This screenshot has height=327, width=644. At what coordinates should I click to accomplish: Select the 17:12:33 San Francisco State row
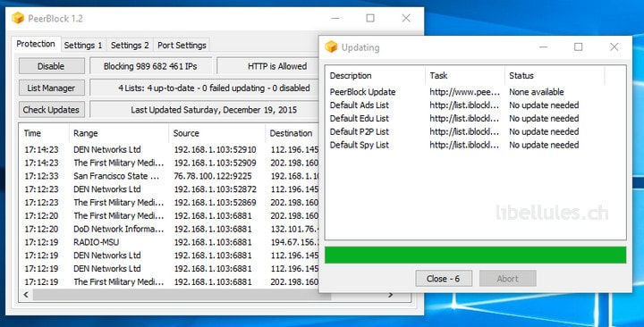click(x=170, y=176)
